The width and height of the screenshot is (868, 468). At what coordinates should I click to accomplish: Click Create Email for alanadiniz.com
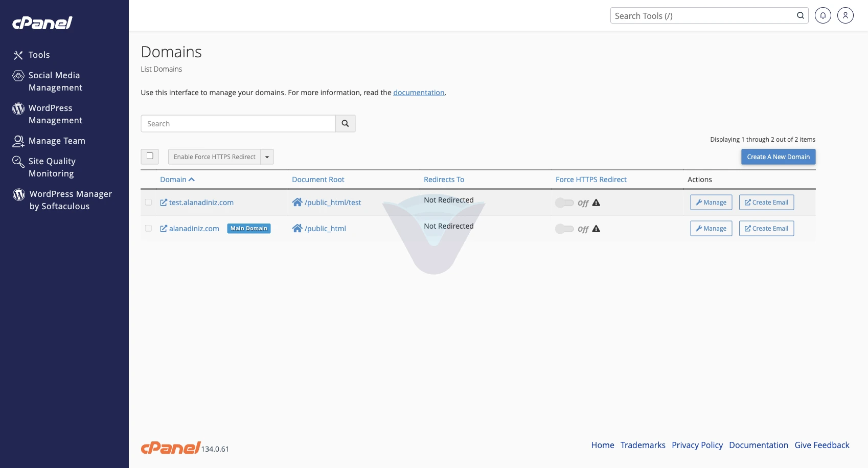(766, 228)
